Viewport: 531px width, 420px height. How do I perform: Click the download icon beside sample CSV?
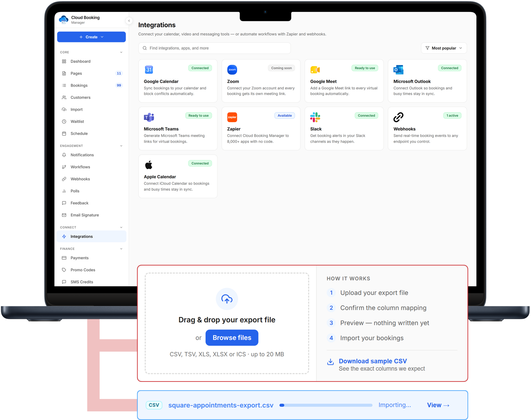(330, 362)
